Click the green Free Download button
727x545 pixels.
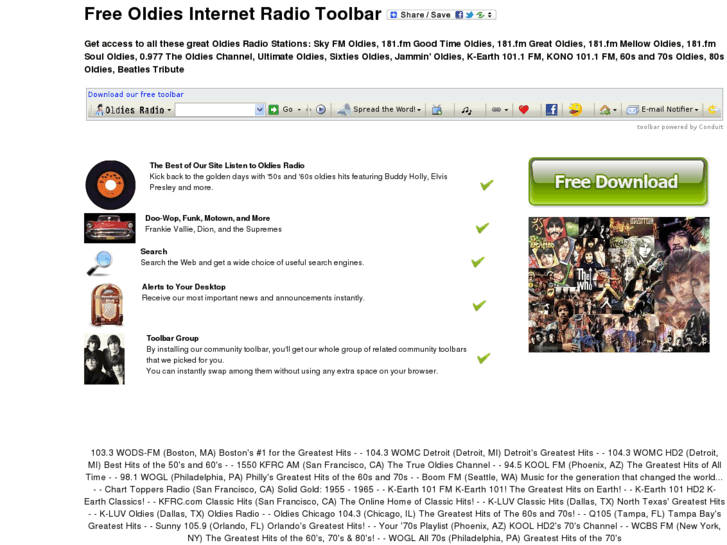(618, 181)
